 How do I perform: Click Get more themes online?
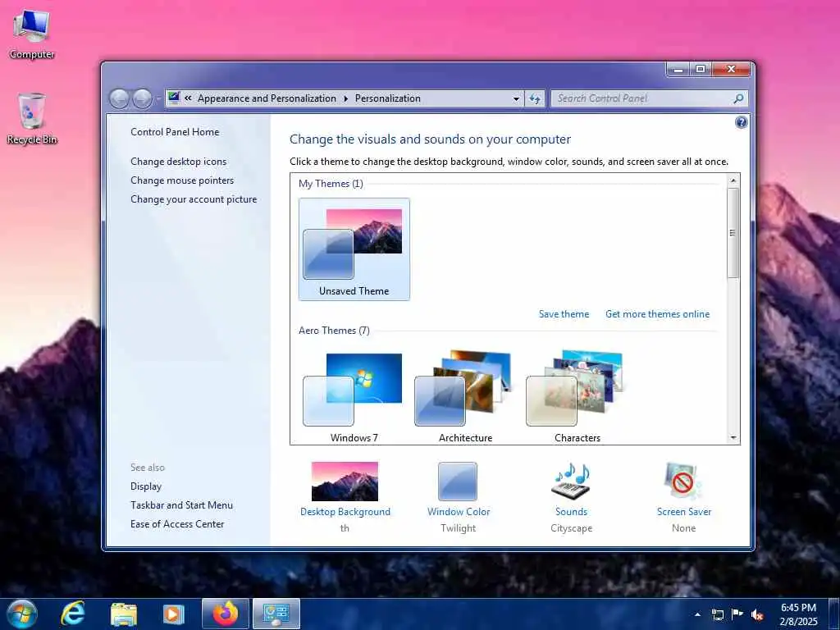(657, 314)
